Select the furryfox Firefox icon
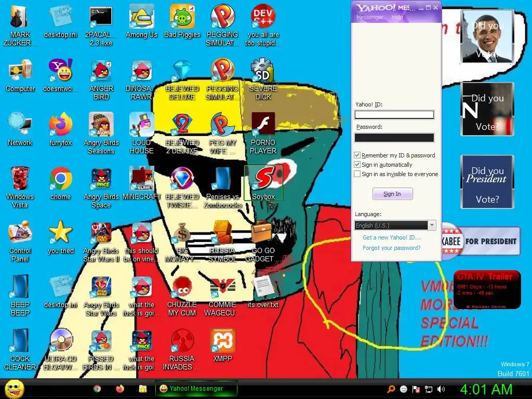This screenshot has height=399, width=532. [x=60, y=130]
